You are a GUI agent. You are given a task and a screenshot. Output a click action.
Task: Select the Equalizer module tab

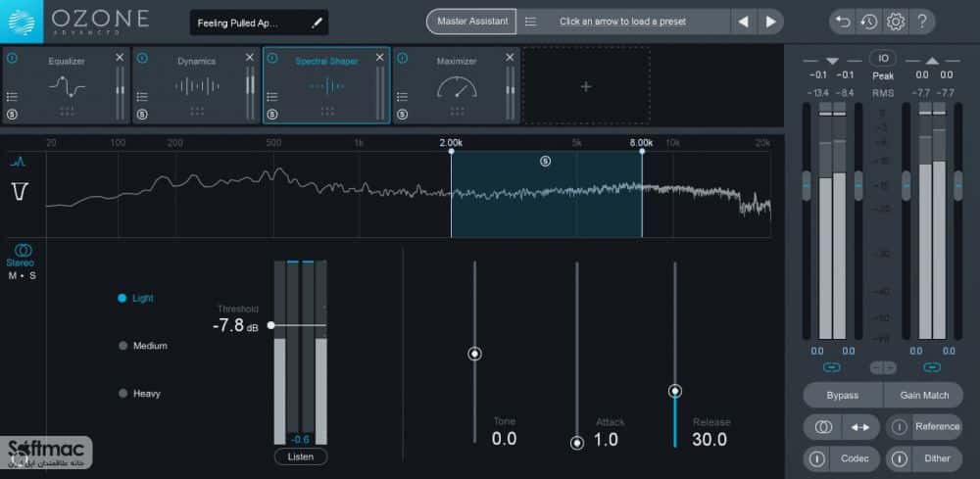pyautogui.click(x=67, y=85)
